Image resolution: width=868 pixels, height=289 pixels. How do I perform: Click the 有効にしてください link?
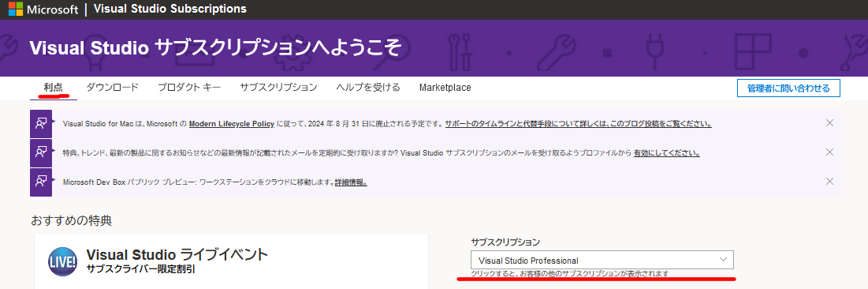click(667, 152)
